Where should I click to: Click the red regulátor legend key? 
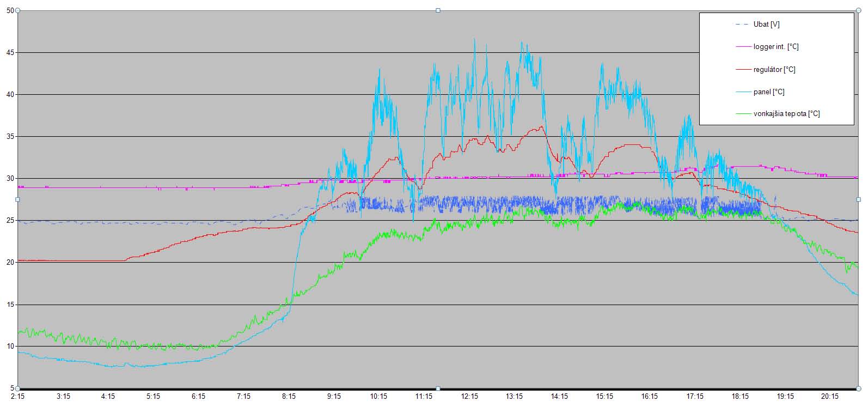coord(743,70)
